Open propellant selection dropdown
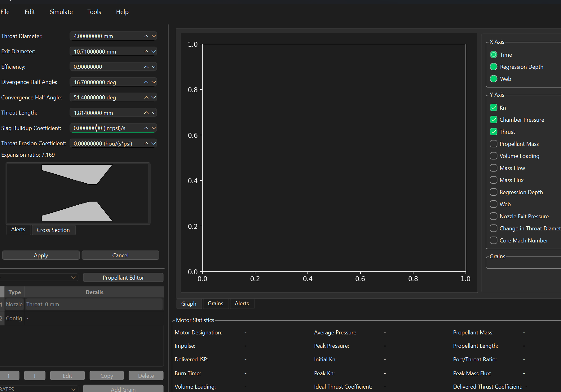This screenshot has width=561, height=392. pyautogui.click(x=39, y=277)
